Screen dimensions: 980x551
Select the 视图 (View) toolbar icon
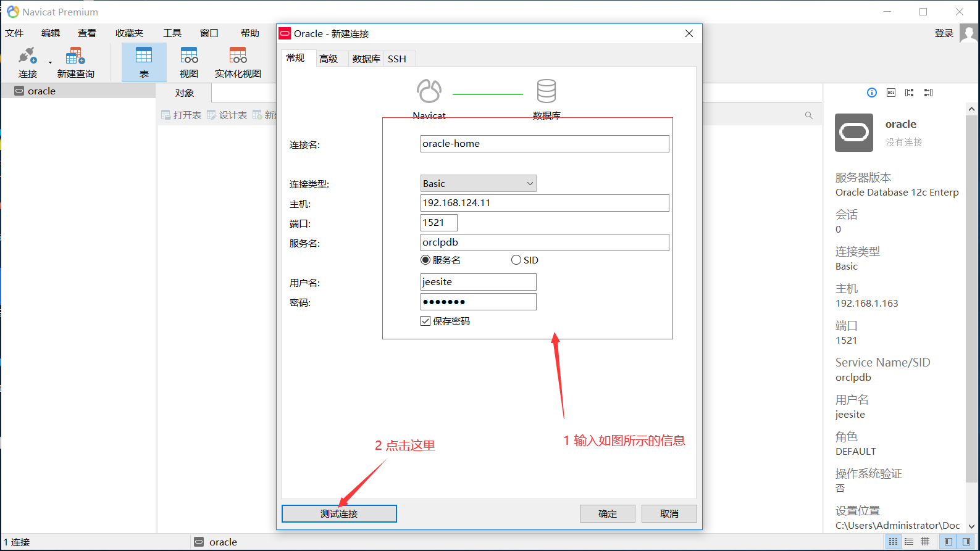click(x=189, y=62)
